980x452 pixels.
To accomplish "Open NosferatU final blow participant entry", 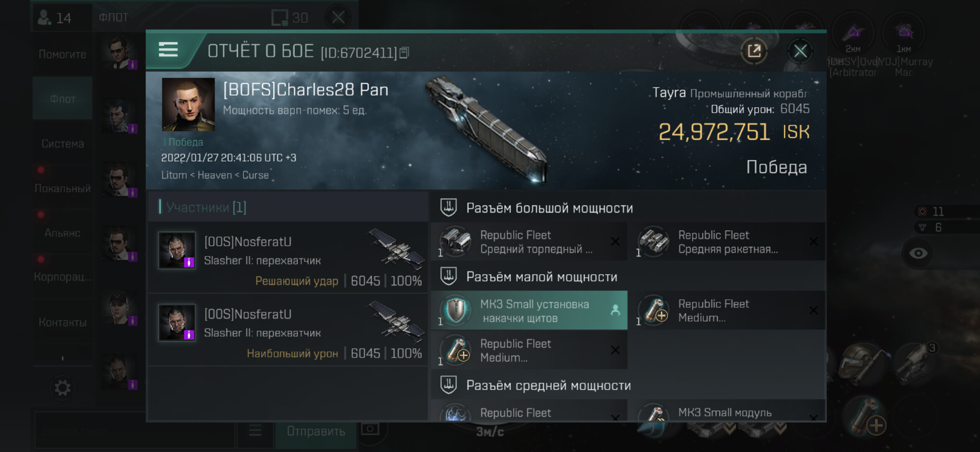I will 289,257.
